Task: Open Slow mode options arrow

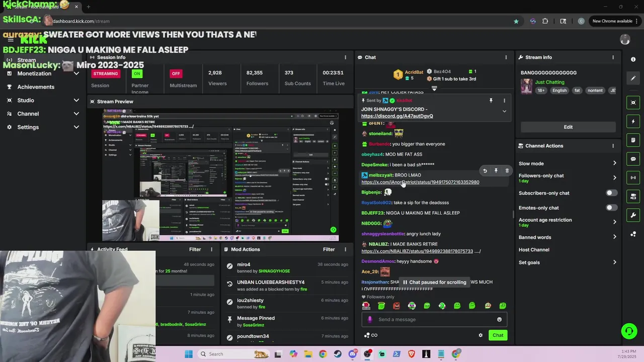Action: click(614, 163)
